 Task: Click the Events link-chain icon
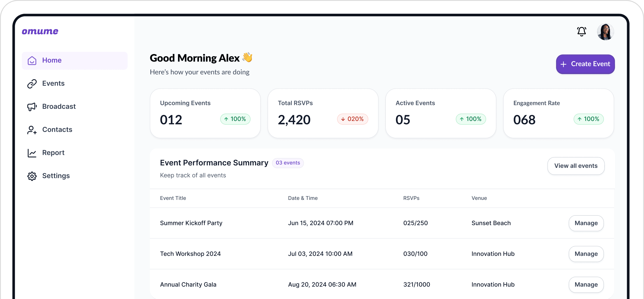[x=32, y=84]
